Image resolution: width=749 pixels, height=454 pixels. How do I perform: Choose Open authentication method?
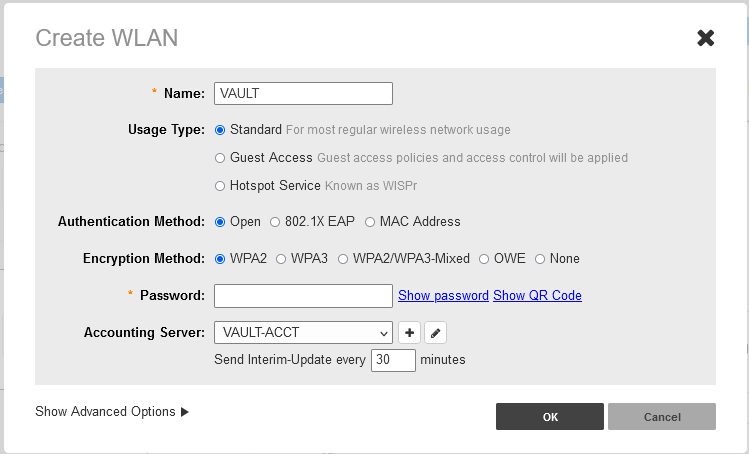(x=220, y=222)
